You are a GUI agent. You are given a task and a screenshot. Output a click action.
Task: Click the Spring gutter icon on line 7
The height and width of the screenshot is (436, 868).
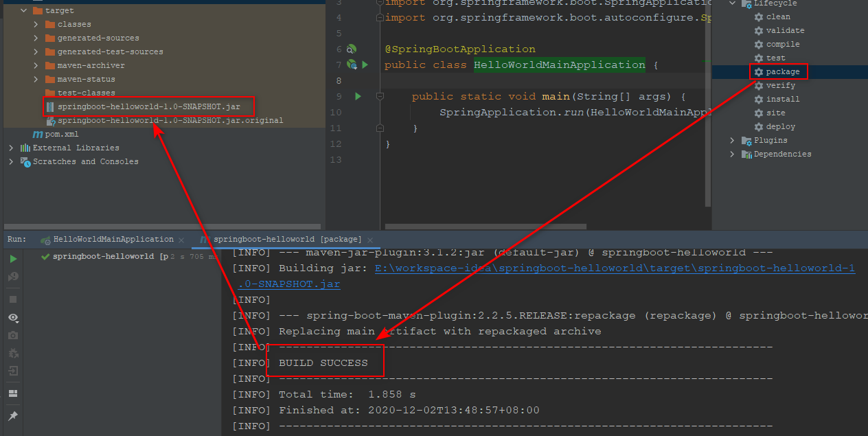click(352, 65)
